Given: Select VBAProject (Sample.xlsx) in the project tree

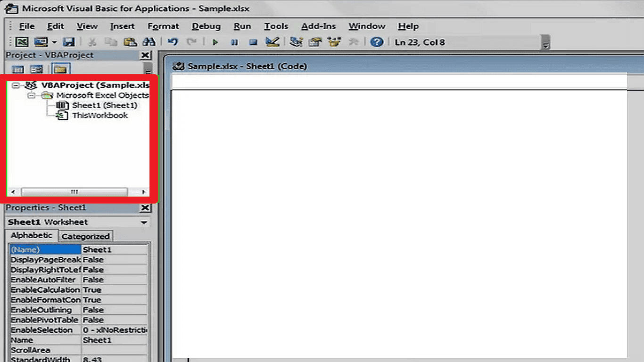Looking at the screenshot, I should [x=95, y=85].
